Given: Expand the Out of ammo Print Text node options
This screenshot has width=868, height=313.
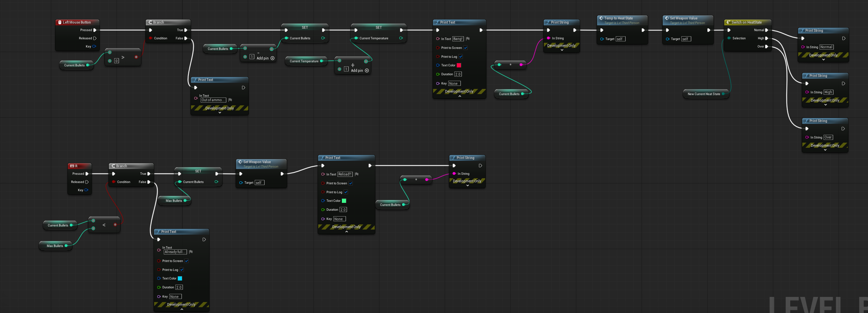Looking at the screenshot, I should [220, 113].
